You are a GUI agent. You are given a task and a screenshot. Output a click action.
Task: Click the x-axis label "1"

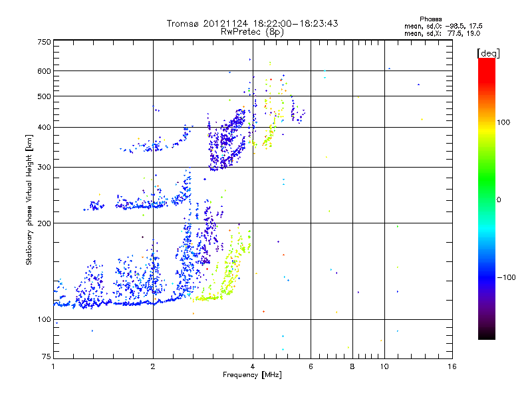click(x=53, y=366)
